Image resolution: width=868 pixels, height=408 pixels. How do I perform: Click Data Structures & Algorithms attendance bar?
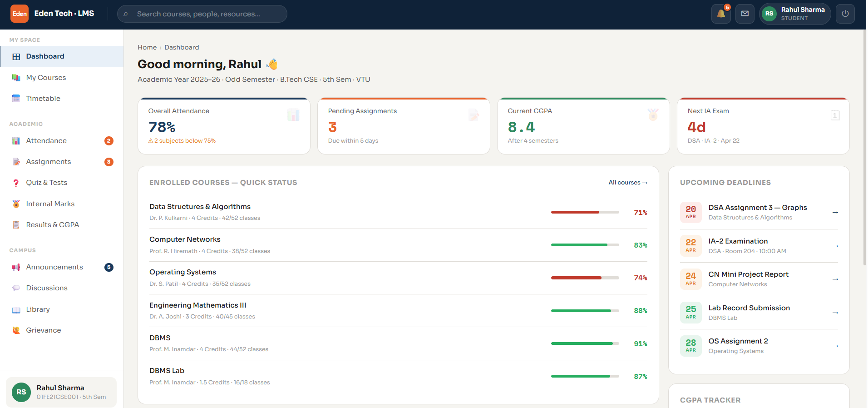(585, 212)
